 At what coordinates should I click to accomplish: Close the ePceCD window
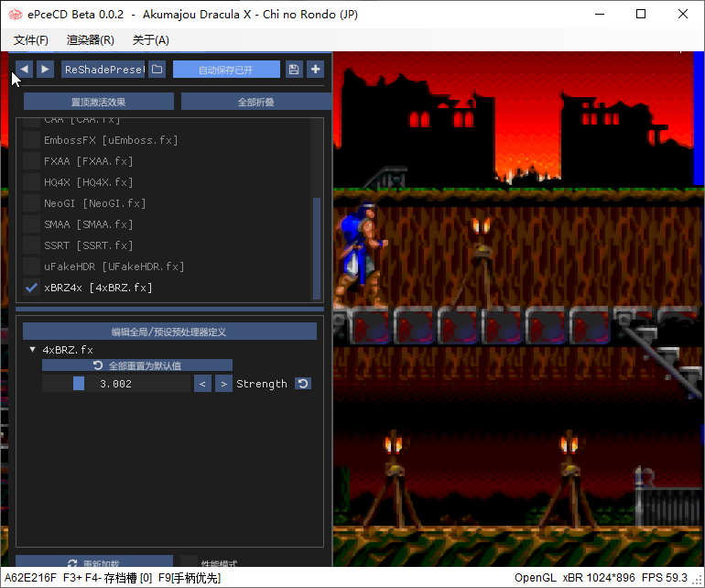(682, 14)
